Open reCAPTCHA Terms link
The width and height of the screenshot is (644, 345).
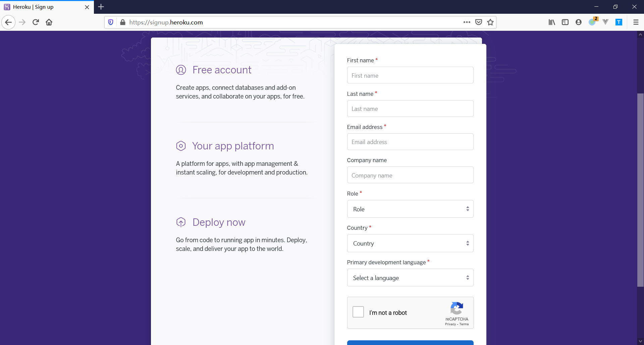pos(464,324)
